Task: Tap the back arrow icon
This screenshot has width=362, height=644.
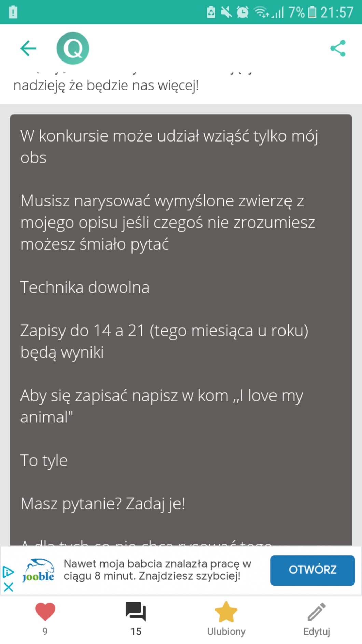Action: [28, 48]
